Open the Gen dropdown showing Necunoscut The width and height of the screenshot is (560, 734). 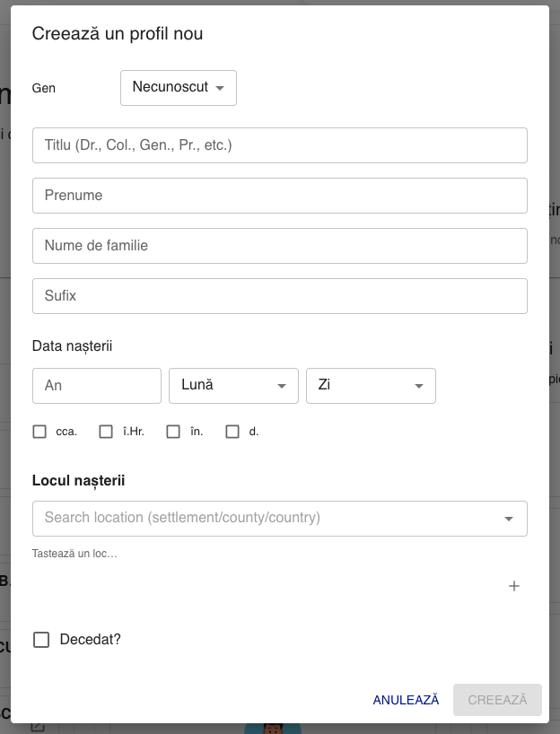[x=178, y=88]
